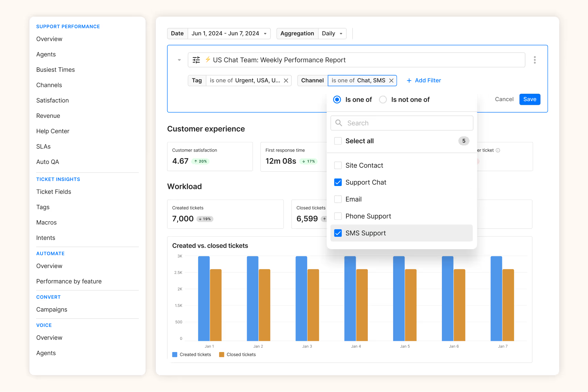Open the Aggregation Daily dropdown
The height and width of the screenshot is (392, 588).
point(332,33)
